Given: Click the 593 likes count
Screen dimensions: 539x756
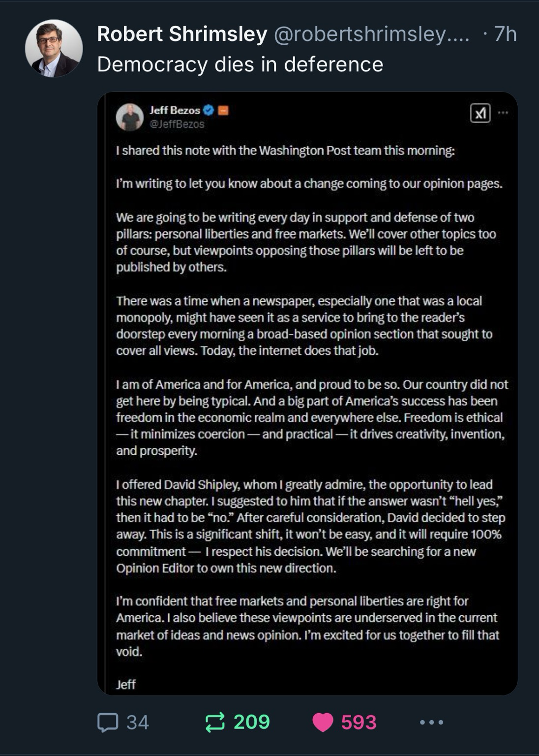Looking at the screenshot, I should pyautogui.click(x=359, y=723).
